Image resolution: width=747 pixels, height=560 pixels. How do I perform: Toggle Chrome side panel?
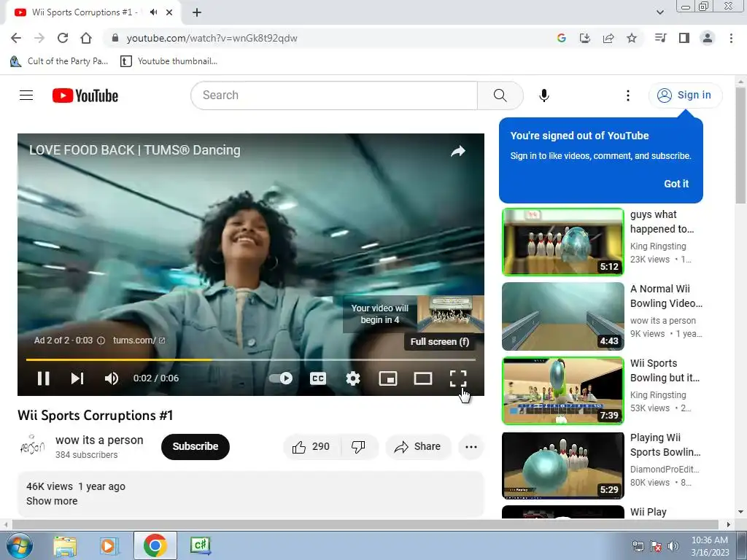(684, 38)
